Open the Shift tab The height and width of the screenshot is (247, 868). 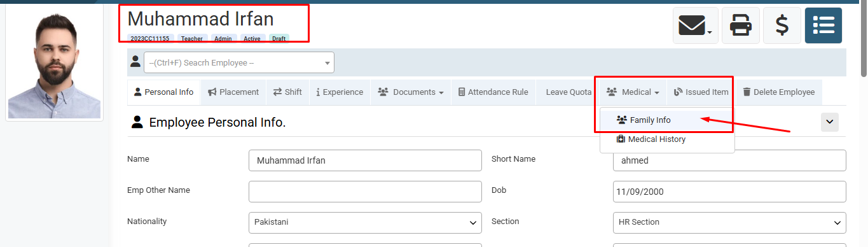[x=287, y=92]
